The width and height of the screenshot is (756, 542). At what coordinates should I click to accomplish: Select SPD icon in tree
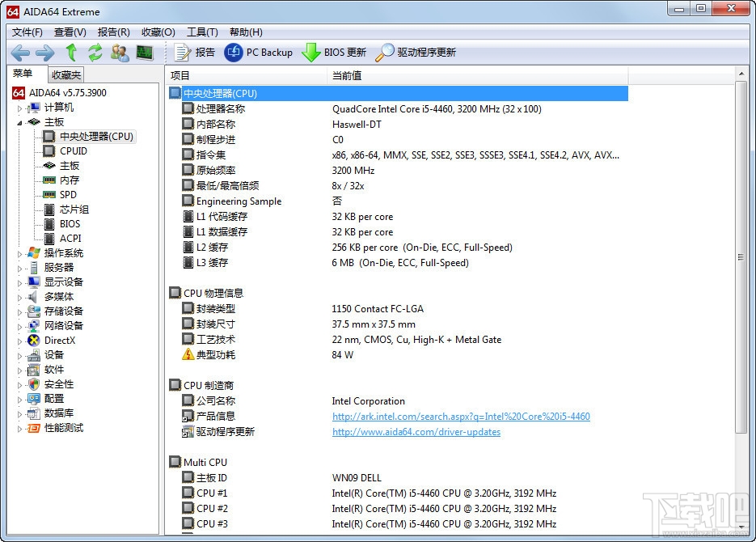(x=49, y=194)
